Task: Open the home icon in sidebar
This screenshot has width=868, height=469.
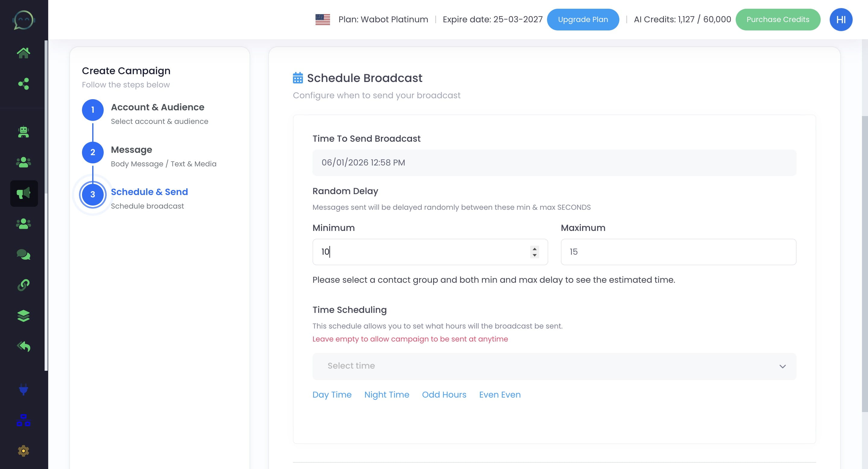Action: pos(24,53)
